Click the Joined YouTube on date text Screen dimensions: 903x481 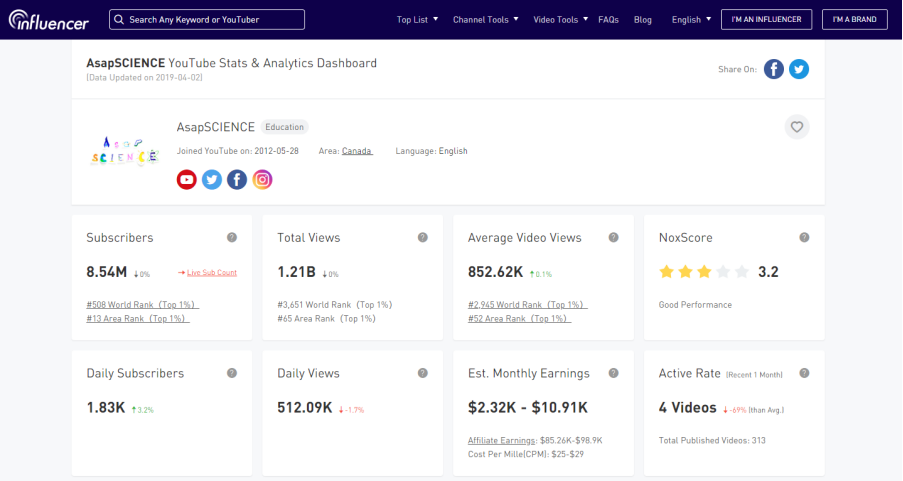pos(237,151)
